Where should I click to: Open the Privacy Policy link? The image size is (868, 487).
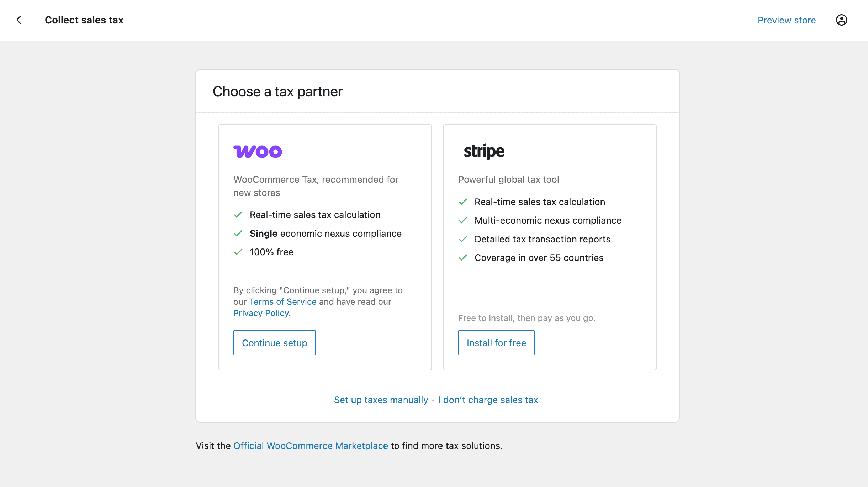[261, 313]
